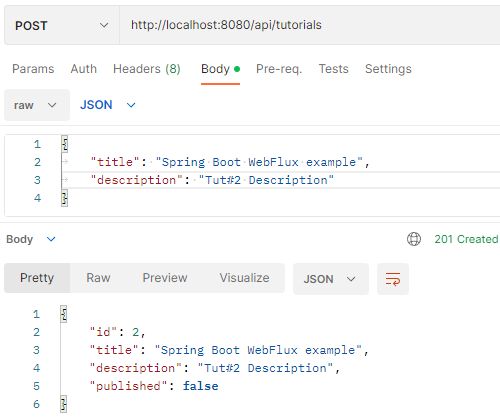Click the "id" key in response
The height and width of the screenshot is (420, 500).
103,332
